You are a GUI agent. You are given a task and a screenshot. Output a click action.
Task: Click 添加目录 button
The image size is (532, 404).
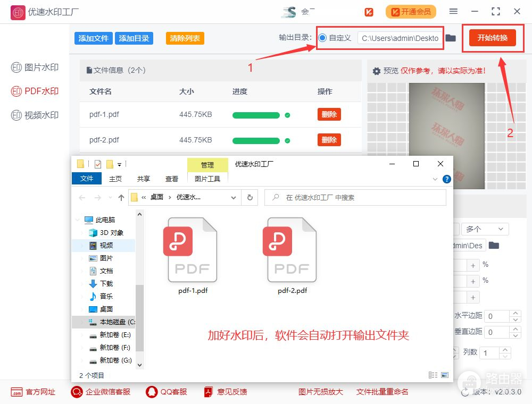(134, 38)
